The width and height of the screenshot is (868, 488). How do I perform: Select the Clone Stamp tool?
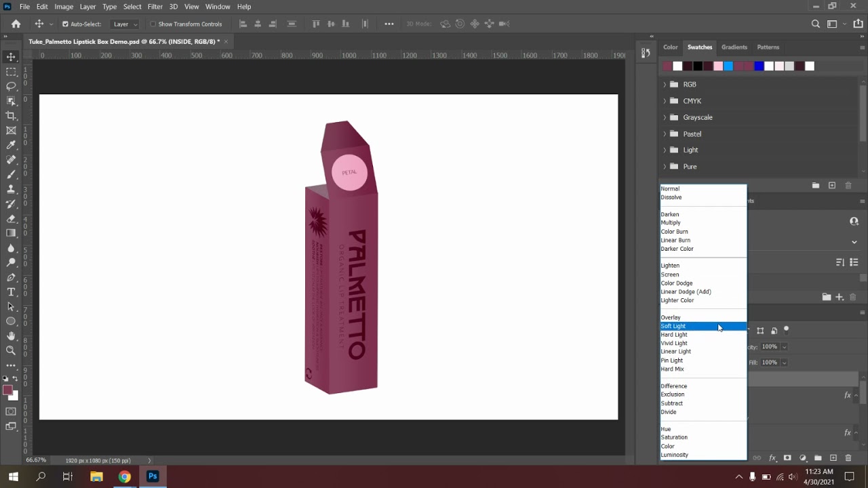(11, 189)
